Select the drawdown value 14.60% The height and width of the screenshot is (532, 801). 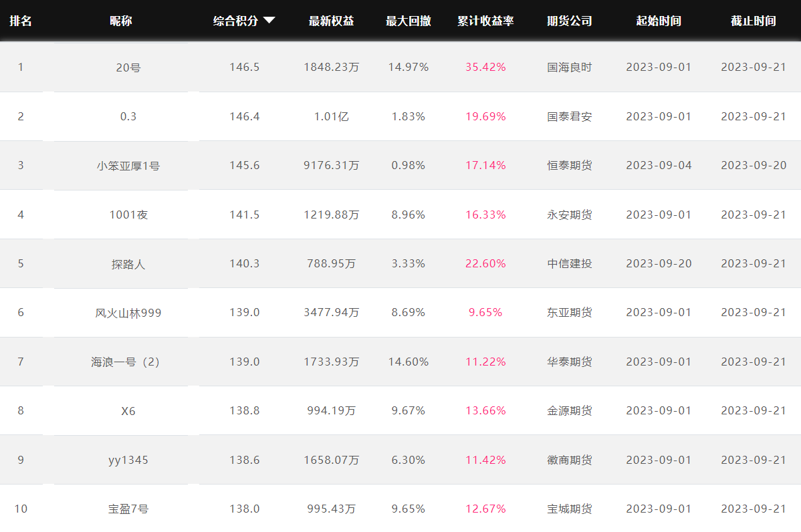click(408, 362)
